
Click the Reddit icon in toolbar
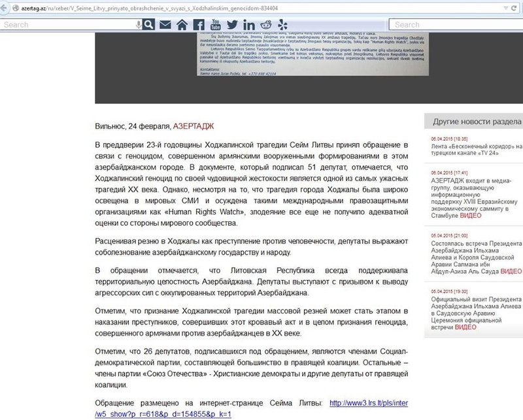tap(266, 25)
